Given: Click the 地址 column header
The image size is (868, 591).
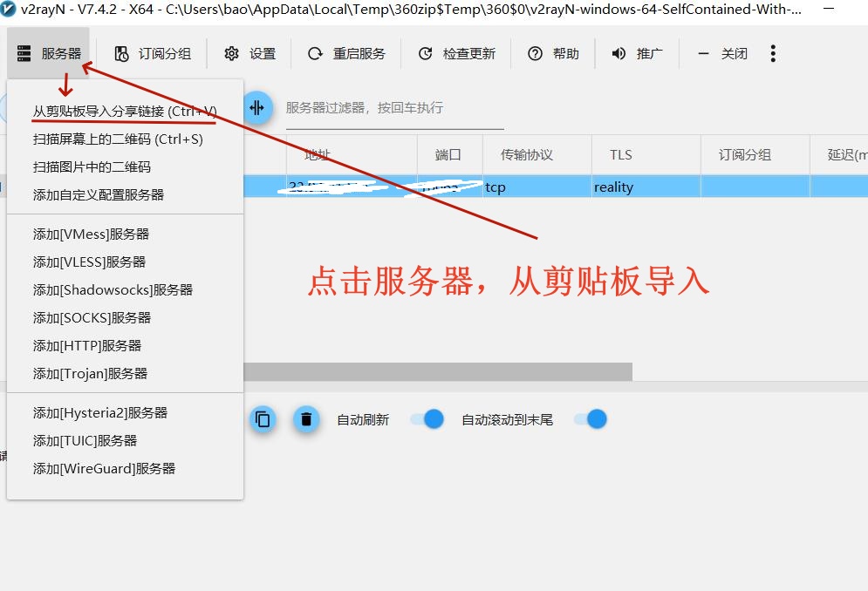Looking at the screenshot, I should (x=352, y=155).
